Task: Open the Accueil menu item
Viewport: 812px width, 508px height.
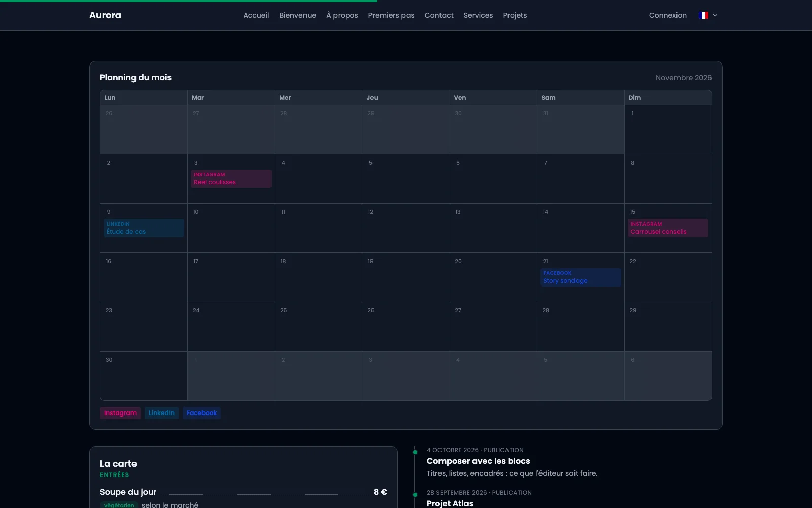Action: coord(256,15)
